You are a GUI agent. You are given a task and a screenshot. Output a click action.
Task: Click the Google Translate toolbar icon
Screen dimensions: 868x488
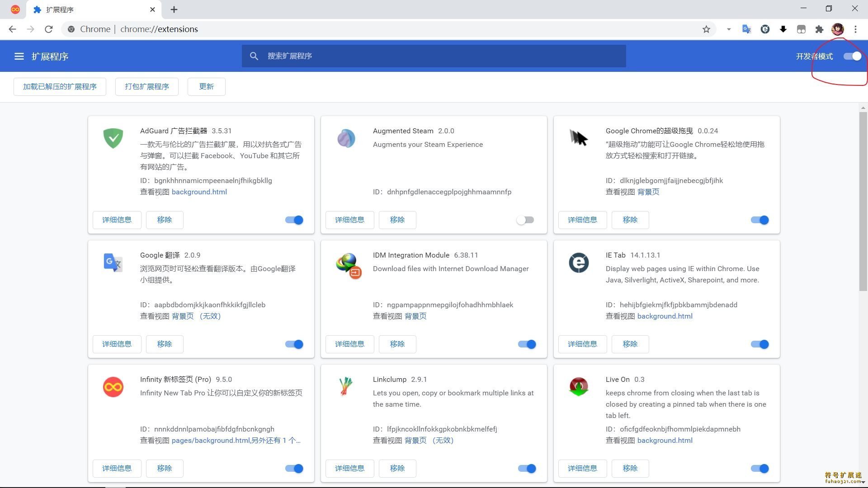pyautogui.click(x=746, y=29)
